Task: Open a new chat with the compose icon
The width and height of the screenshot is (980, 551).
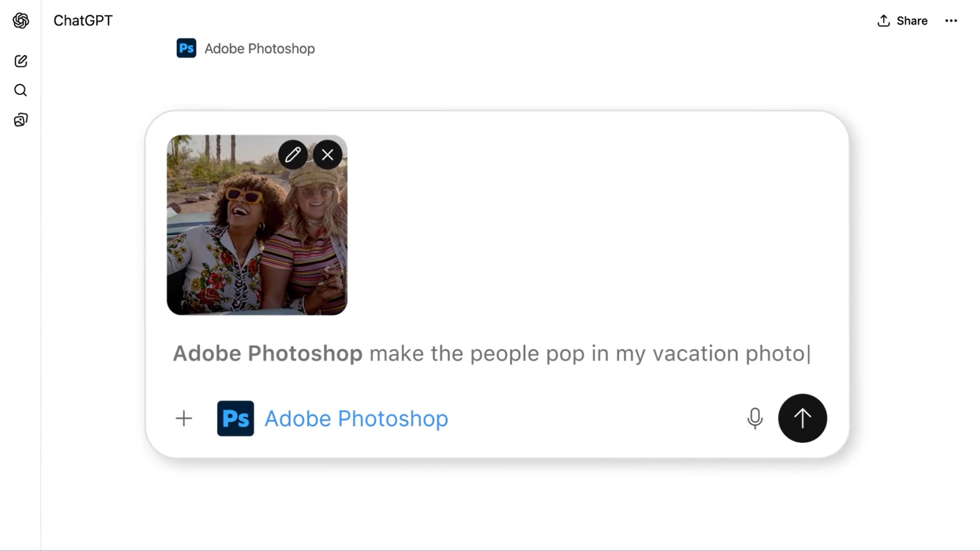Action: 20,61
